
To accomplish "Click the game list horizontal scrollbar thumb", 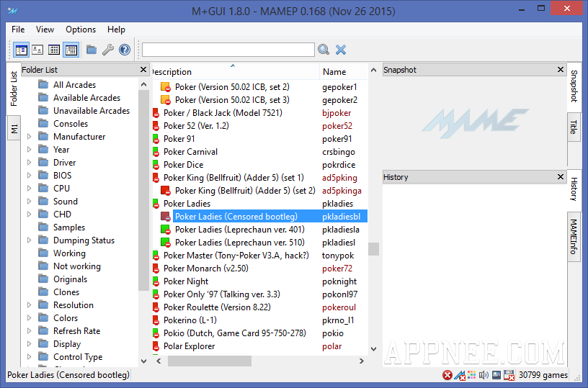I will [x=210, y=361].
